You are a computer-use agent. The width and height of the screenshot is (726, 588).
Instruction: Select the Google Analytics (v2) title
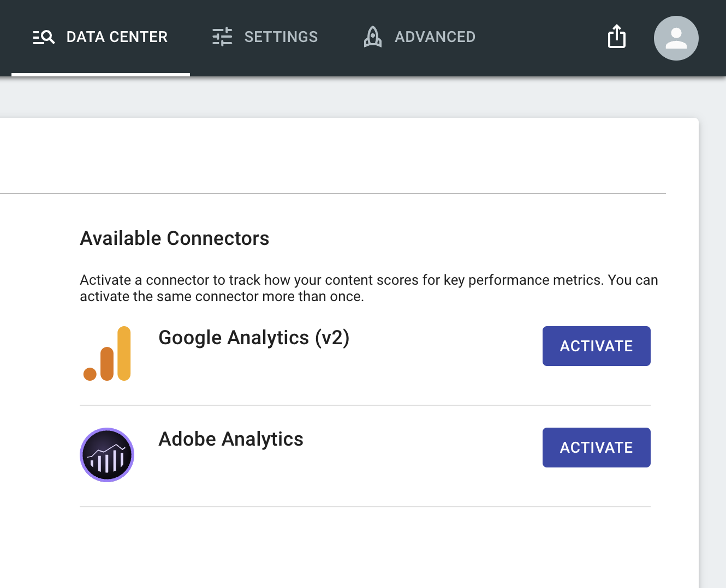point(254,338)
